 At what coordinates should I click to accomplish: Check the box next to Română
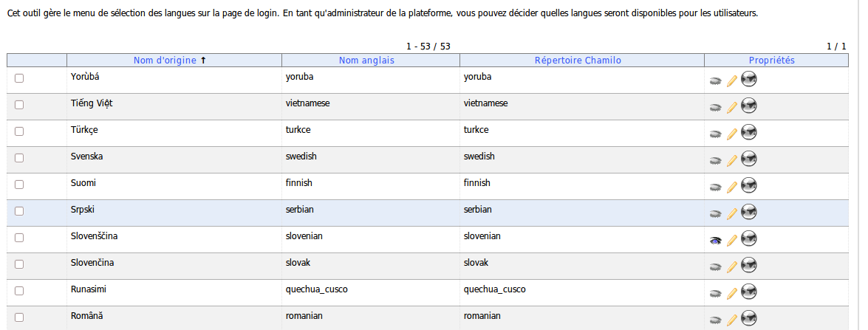(19, 317)
